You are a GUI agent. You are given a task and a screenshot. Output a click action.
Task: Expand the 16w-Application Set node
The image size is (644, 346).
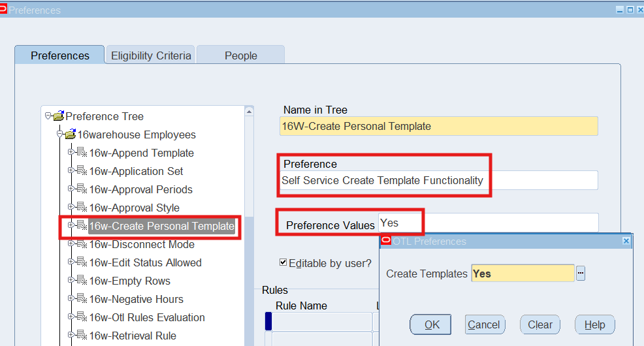(71, 170)
